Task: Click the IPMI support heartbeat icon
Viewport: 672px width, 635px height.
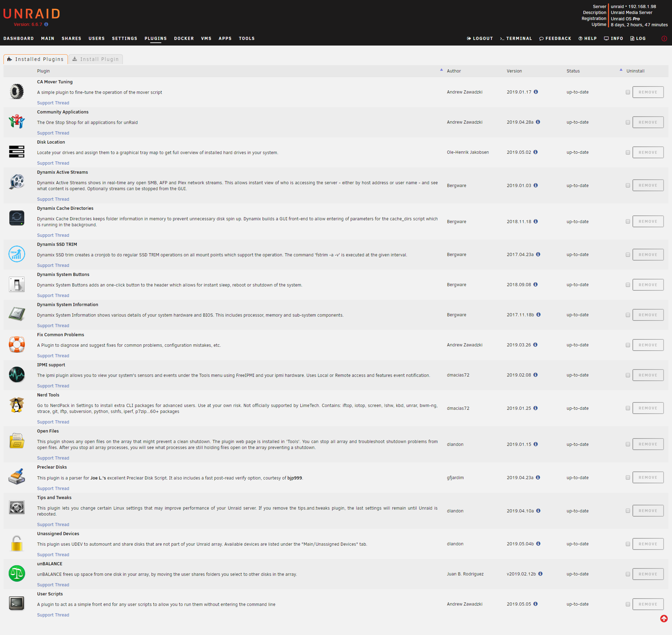Action: pyautogui.click(x=16, y=375)
